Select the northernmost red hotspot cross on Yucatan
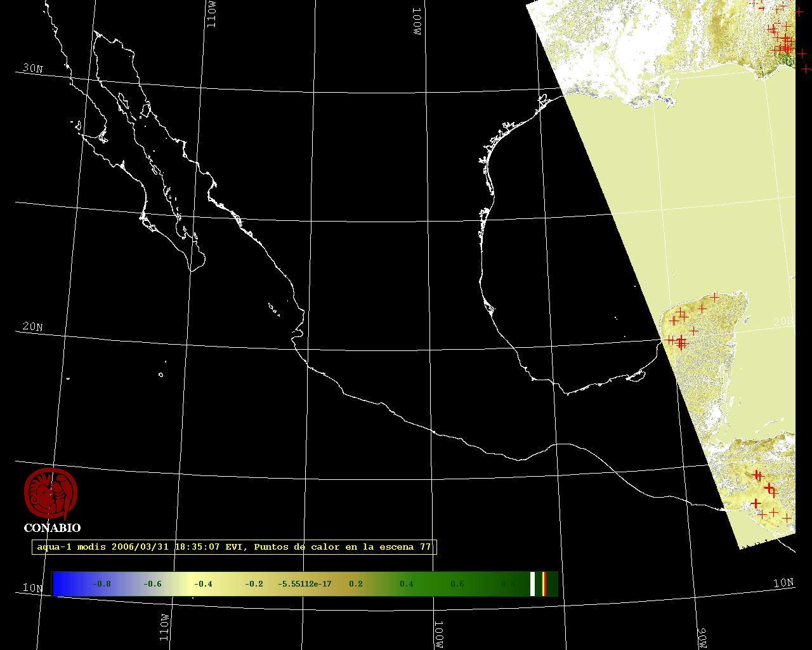This screenshot has height=650, width=812. coord(715,297)
